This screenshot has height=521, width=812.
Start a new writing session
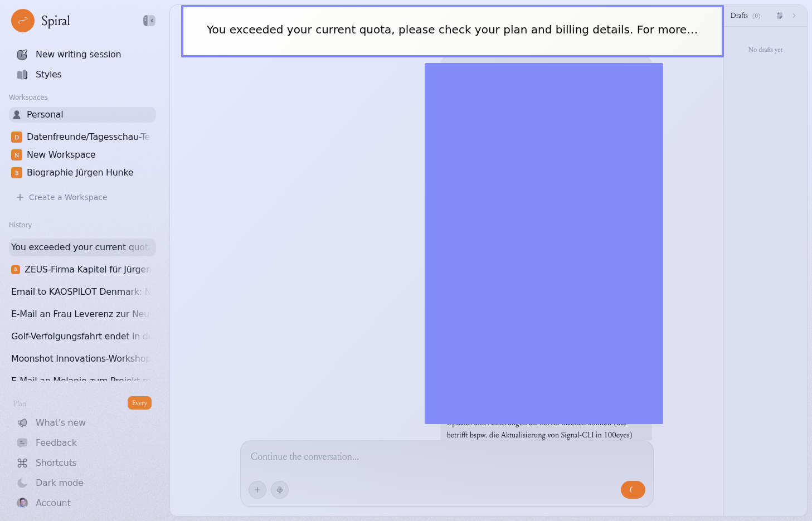click(x=78, y=55)
